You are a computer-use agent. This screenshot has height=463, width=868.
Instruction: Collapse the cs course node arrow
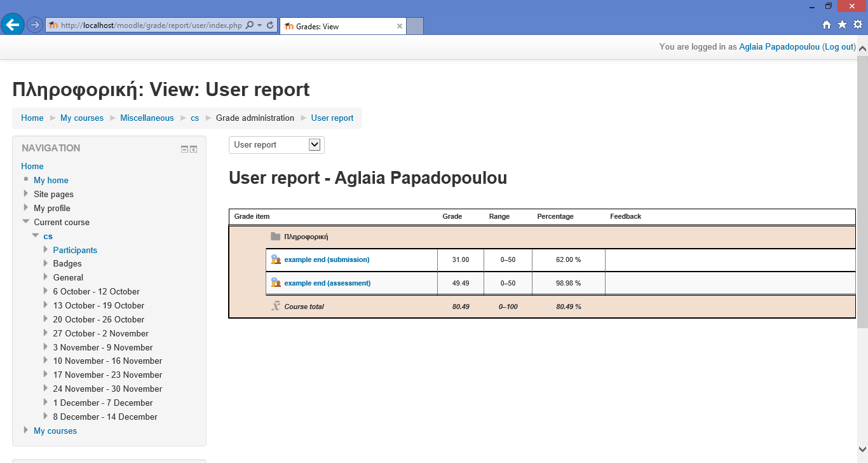pos(36,235)
